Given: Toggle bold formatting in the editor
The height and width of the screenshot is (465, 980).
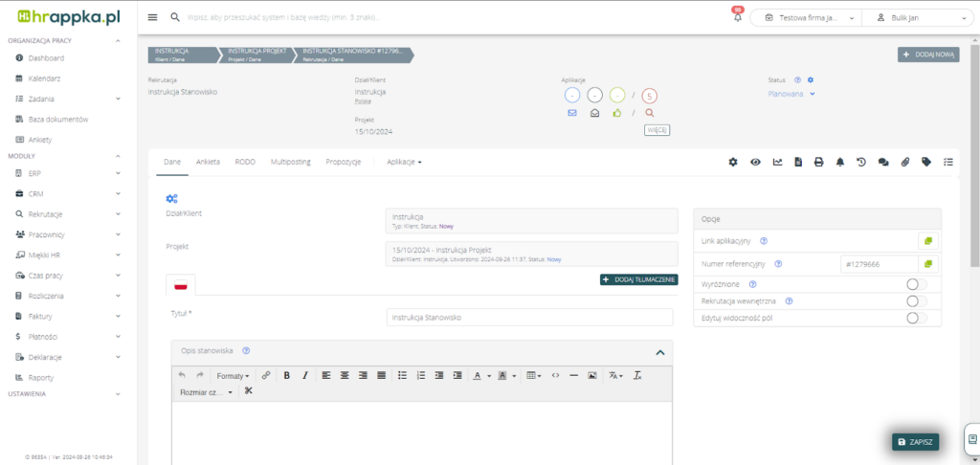Looking at the screenshot, I should coord(287,375).
